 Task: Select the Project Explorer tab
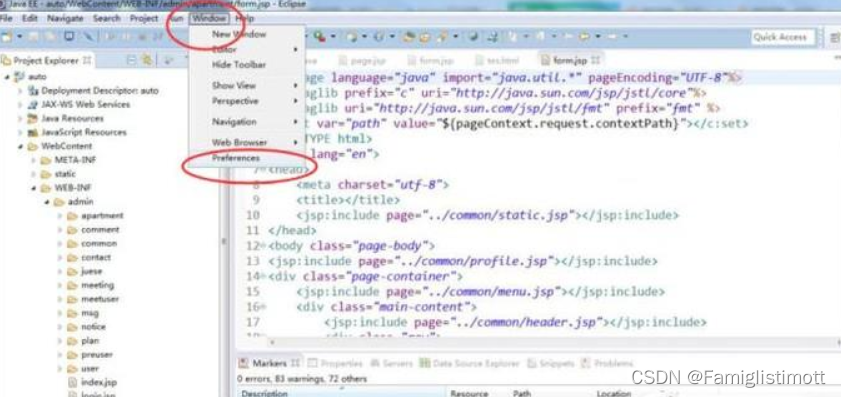click(x=47, y=61)
